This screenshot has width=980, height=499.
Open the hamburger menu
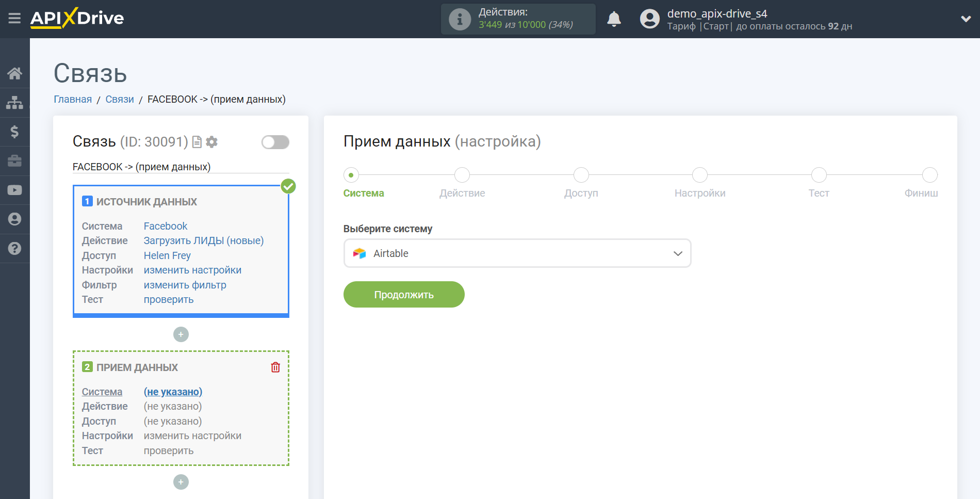tap(14, 19)
